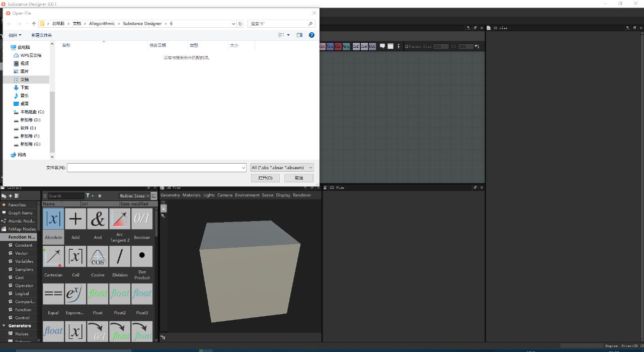This screenshot has width=644, height=352.
Task: Reset parent size with undo arrow icon
Action: 477,46
